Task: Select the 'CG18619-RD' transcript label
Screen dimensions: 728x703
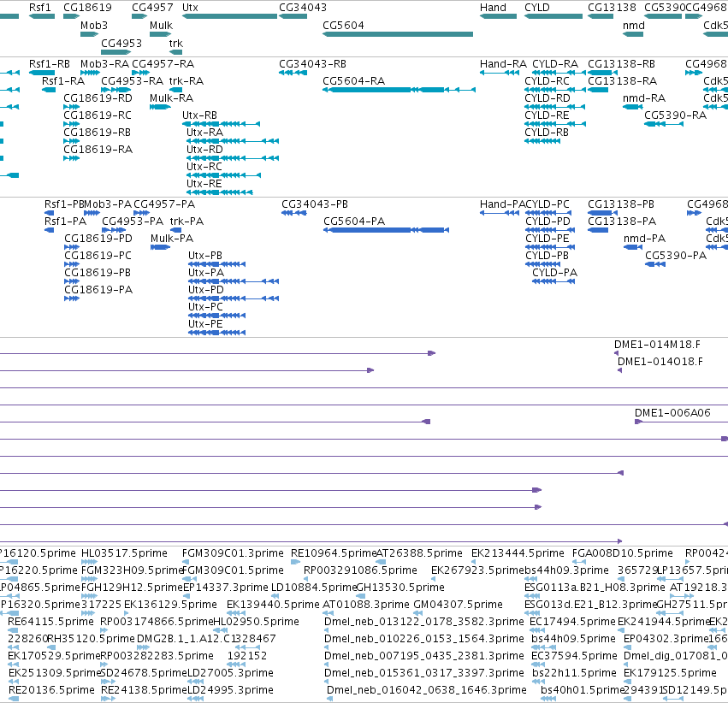Action: point(98,98)
